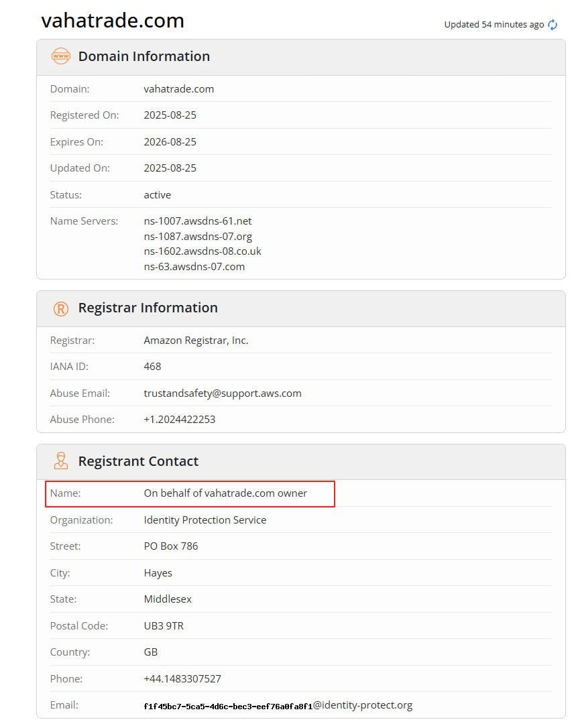Click the registrant email at identity-protect.org
Screen dimensions: 574x728
coord(278,705)
